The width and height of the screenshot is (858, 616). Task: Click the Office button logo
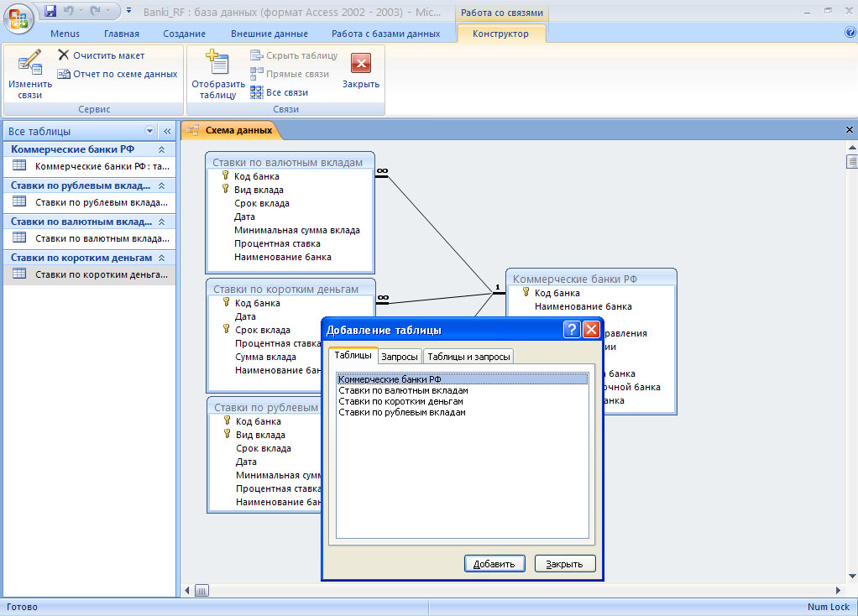[18, 18]
